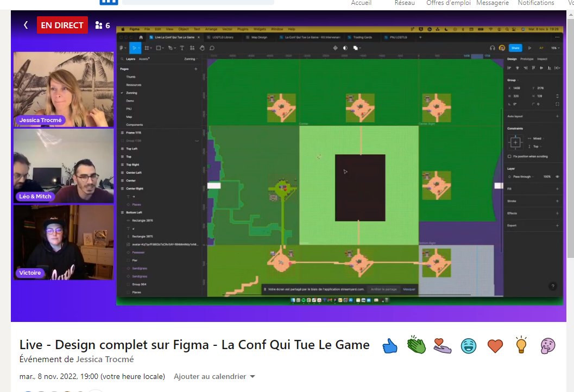Screen dimensions: 574x392
Task: Switch to the Inspect tab
Action: [542, 59]
